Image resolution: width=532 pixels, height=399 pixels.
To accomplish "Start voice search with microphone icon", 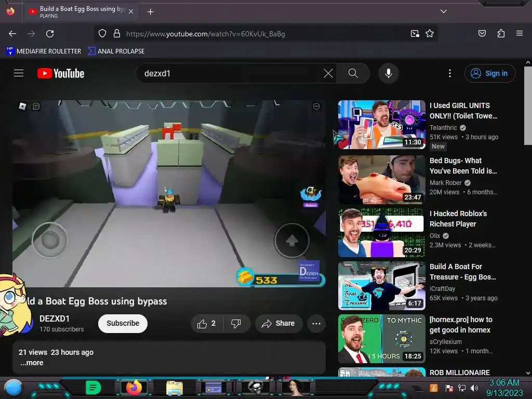I will coord(389,73).
